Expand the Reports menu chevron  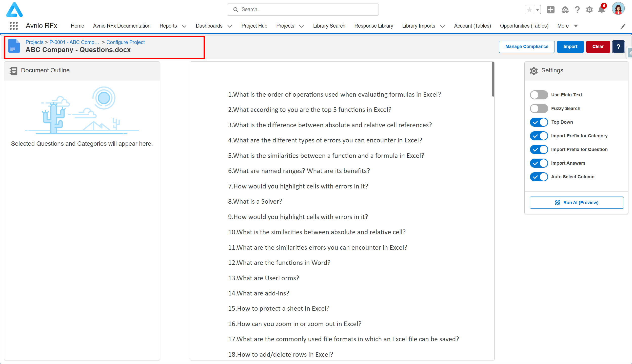point(184,26)
